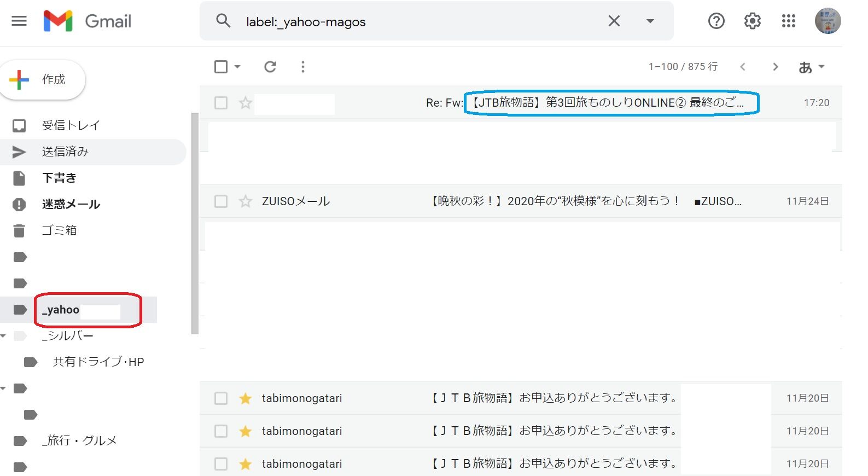868x476 pixels.
Task: Open the Settings gear icon
Action: (x=753, y=21)
